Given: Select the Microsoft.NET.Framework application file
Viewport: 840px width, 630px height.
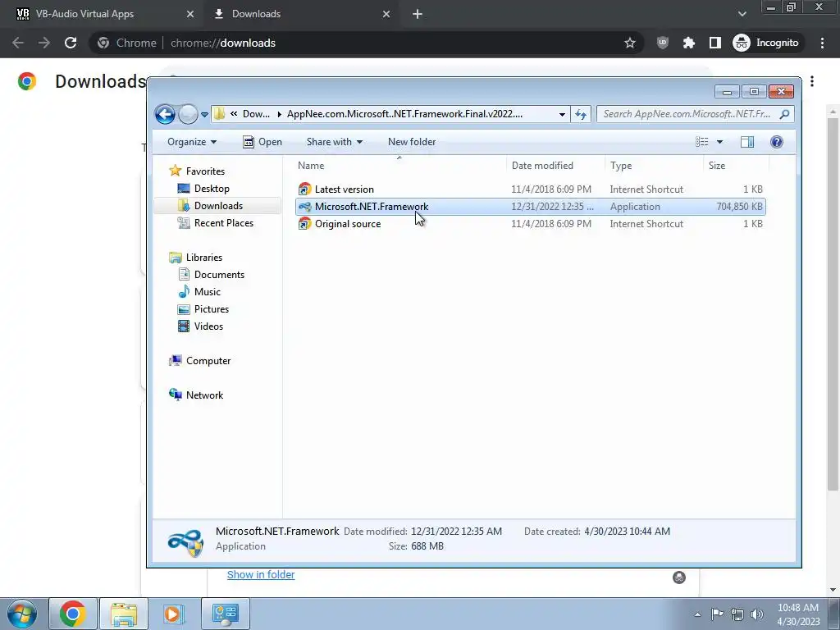Looking at the screenshot, I should click(531, 207).
